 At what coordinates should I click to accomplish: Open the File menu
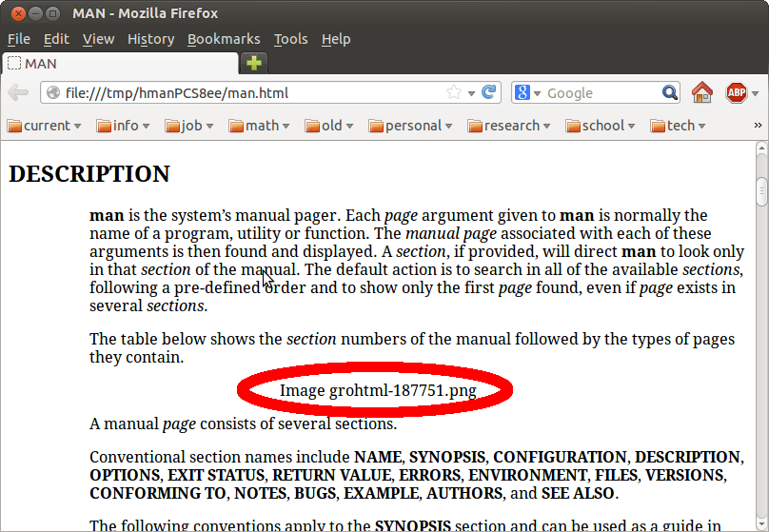[x=19, y=39]
